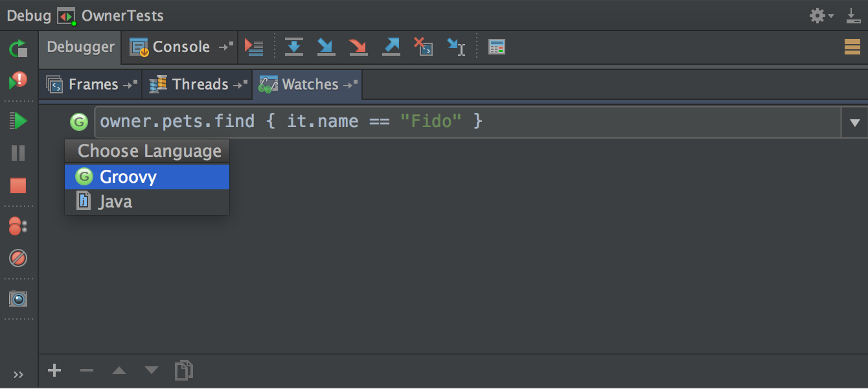The width and height of the screenshot is (868, 389).
Task: Add a new watch with the plus button
Action: point(54,371)
